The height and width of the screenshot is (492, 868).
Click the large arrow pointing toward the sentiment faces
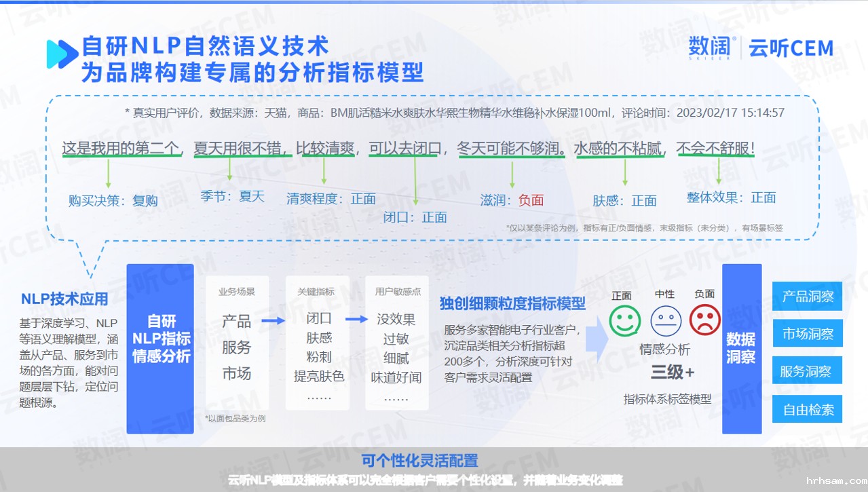(x=596, y=337)
